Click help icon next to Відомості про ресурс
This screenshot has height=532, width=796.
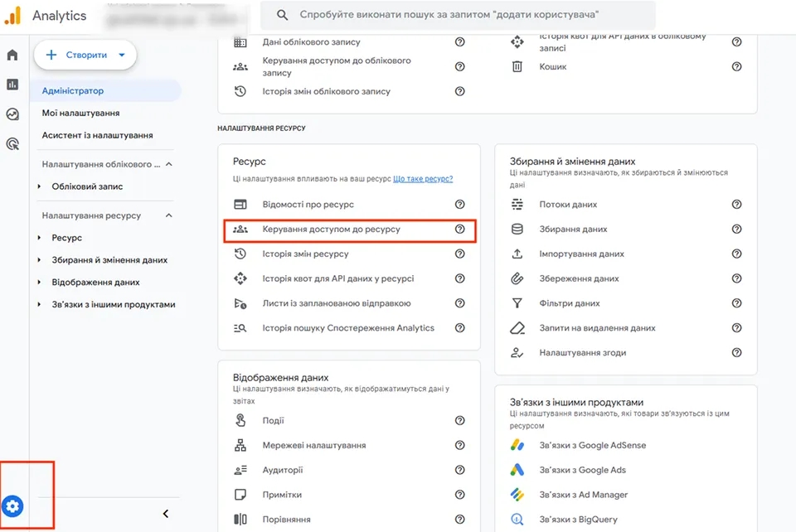click(x=460, y=205)
